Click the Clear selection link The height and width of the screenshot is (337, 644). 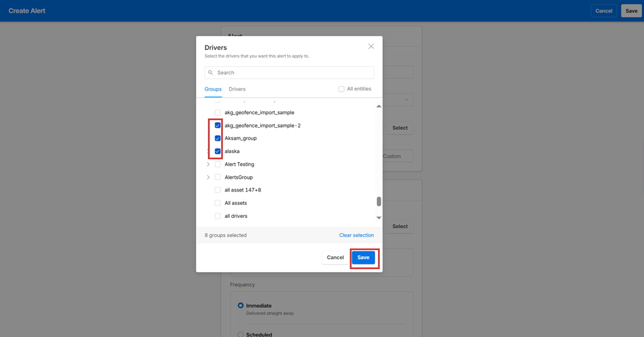pyautogui.click(x=356, y=235)
